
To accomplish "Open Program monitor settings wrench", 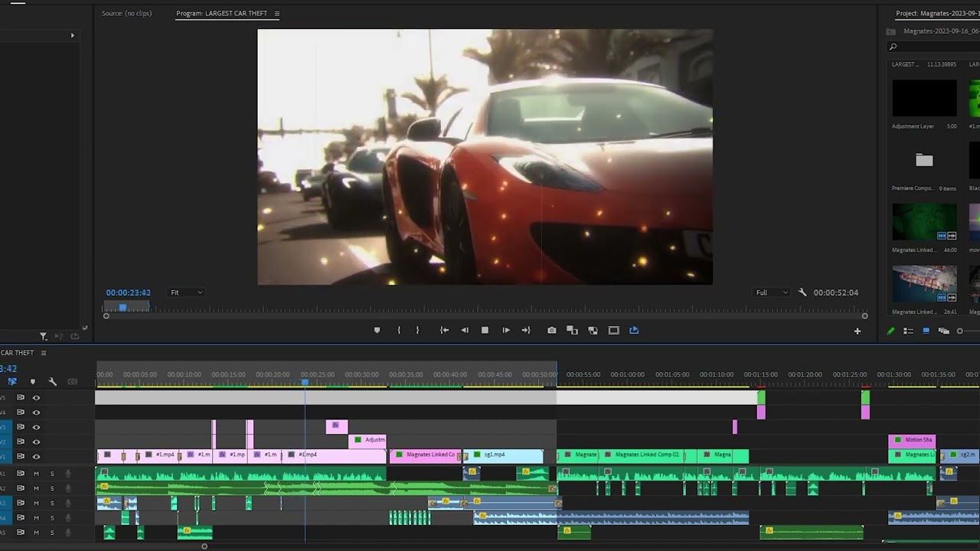I will (x=802, y=292).
